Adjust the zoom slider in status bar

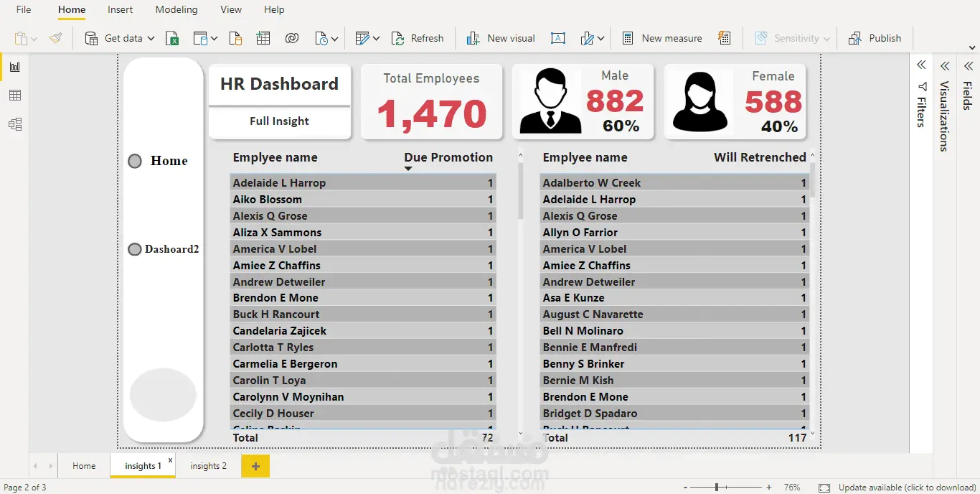pyautogui.click(x=717, y=488)
